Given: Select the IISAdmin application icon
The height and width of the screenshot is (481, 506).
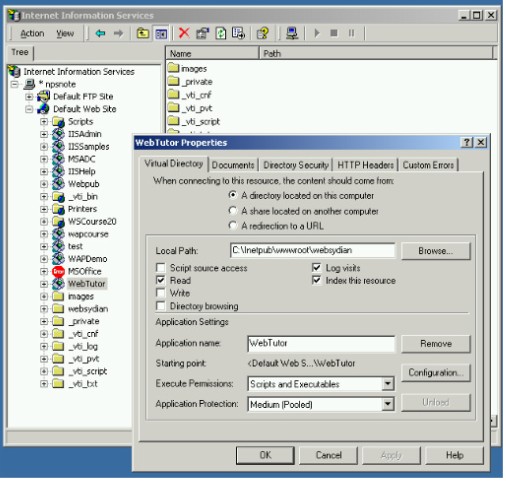Looking at the screenshot, I should 58,134.
